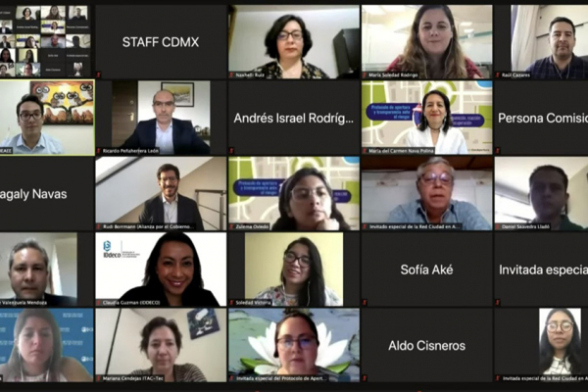Click muted mic icon on Sofía Aké tile
Screen dimensions: 588x392
coord(365,303)
